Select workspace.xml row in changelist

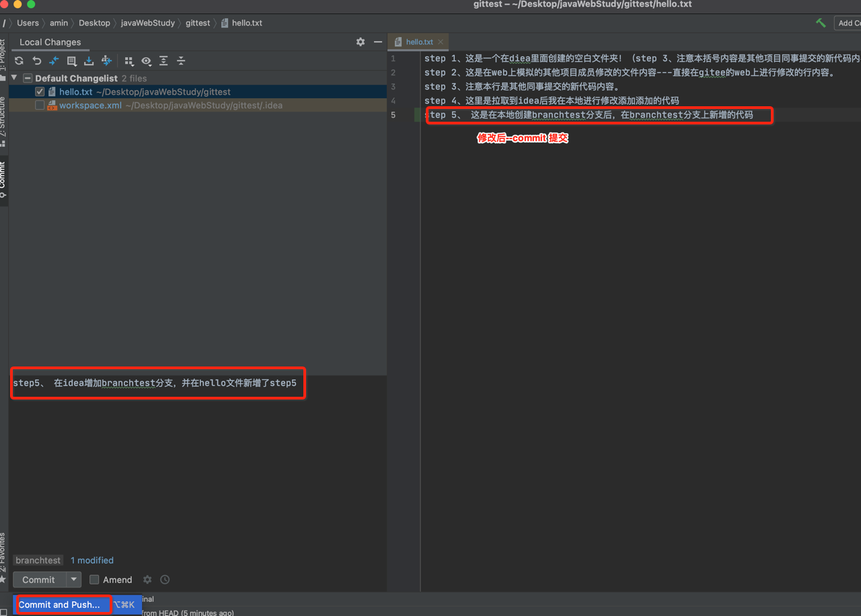tap(198, 106)
